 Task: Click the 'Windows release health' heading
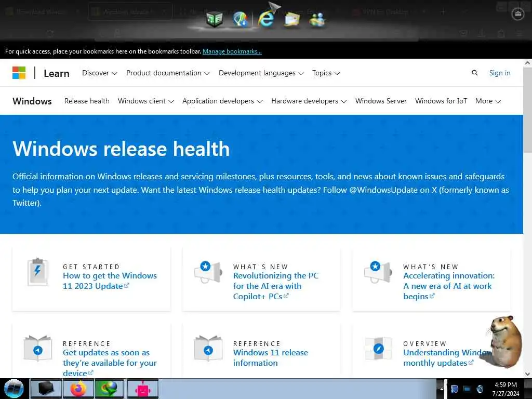pyautogui.click(x=121, y=149)
